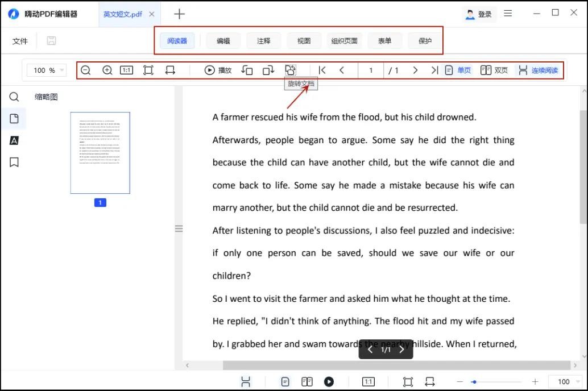
Task: Switch to 双页 double page view
Action: coord(494,70)
